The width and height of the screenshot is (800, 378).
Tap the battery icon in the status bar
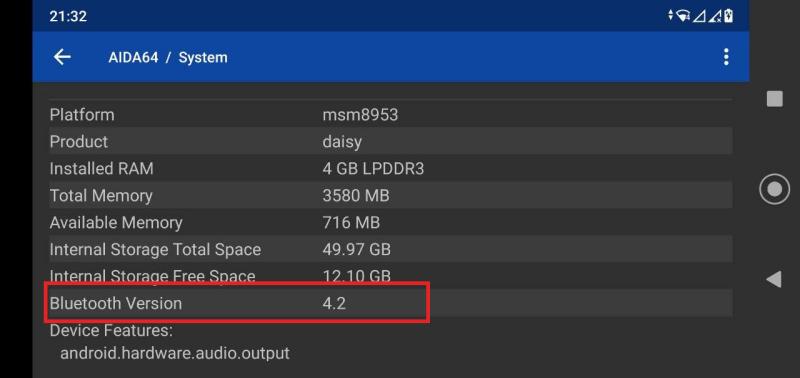coord(729,16)
